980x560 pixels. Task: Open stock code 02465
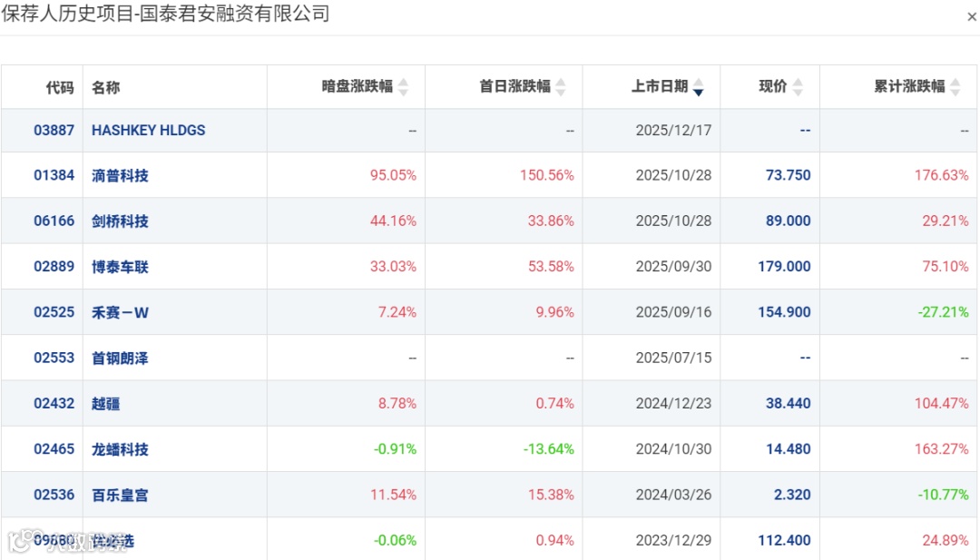(x=54, y=448)
